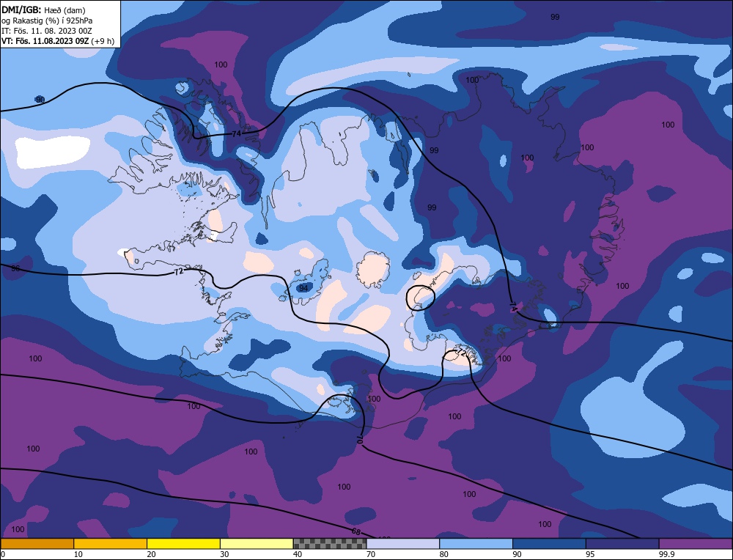Pick the 20–30 bright yellow legend swatch
The width and height of the screenshot is (733, 560).
183,544
